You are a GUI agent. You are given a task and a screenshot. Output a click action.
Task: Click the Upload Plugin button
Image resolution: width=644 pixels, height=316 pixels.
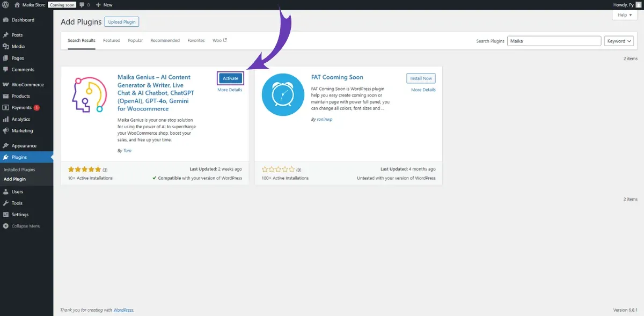(122, 22)
